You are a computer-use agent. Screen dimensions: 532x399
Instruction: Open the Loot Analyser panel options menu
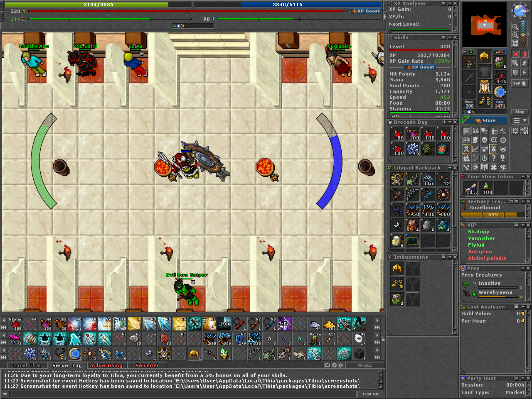point(517,307)
